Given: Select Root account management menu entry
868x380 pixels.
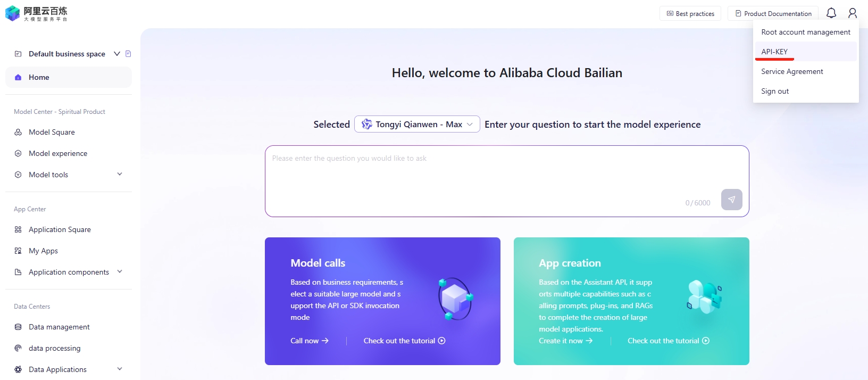Looking at the screenshot, I should pyautogui.click(x=806, y=32).
